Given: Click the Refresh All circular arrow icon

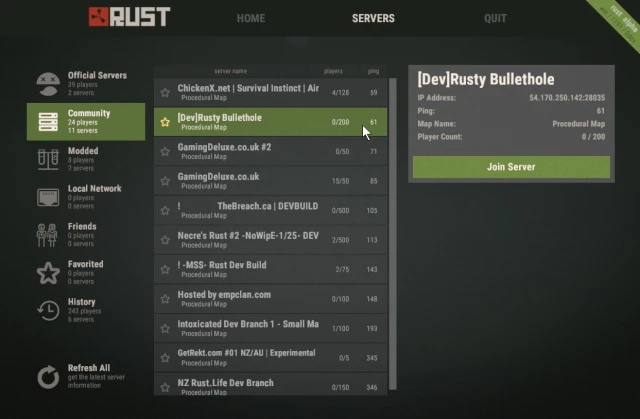Looking at the screenshot, I should click(x=48, y=377).
